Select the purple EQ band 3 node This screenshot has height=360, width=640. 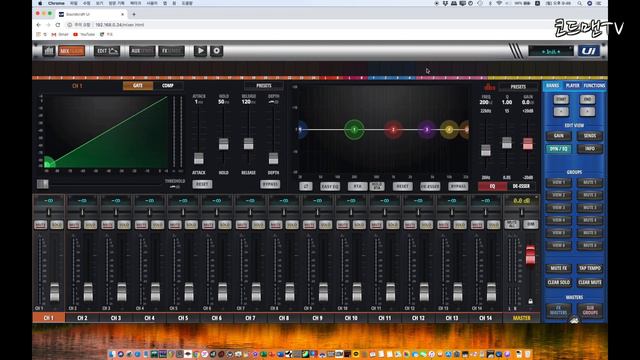(x=427, y=129)
